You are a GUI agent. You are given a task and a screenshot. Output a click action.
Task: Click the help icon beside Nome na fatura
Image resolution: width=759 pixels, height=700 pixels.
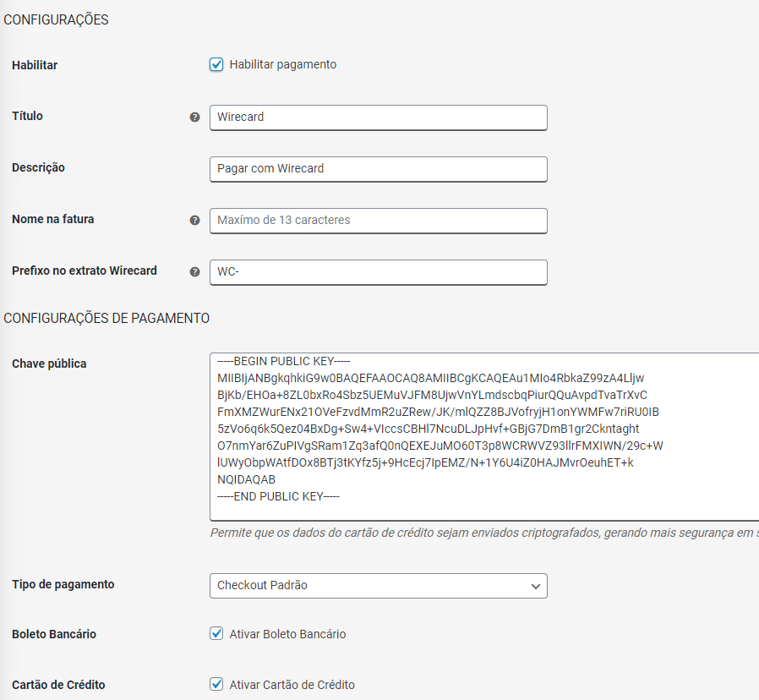point(194,221)
